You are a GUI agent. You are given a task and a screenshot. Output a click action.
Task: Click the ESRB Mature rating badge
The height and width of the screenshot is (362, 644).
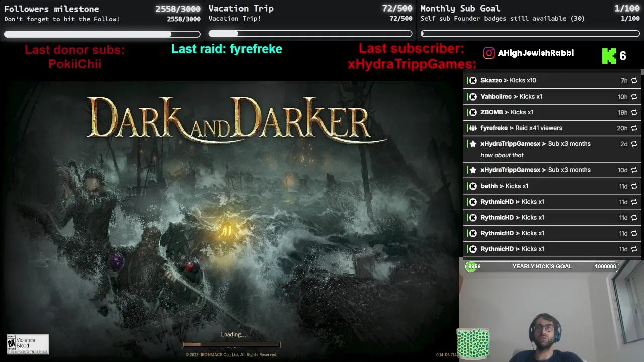coord(28,344)
